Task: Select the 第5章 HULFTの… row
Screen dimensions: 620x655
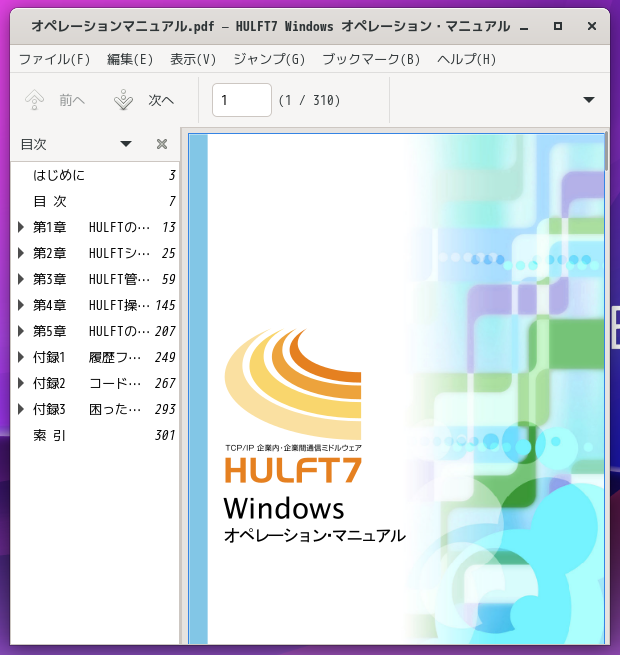Action: 95,331
